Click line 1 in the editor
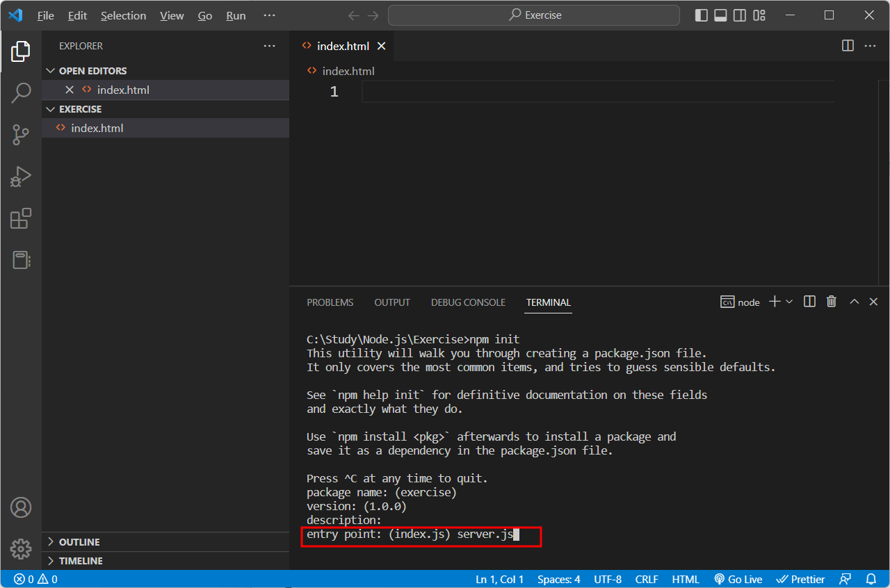 pos(598,91)
